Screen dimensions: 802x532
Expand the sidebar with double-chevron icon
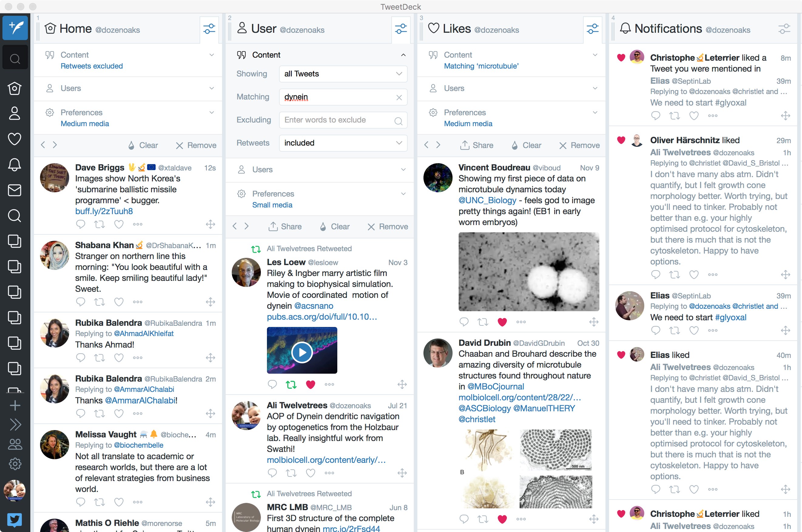pos(15,424)
